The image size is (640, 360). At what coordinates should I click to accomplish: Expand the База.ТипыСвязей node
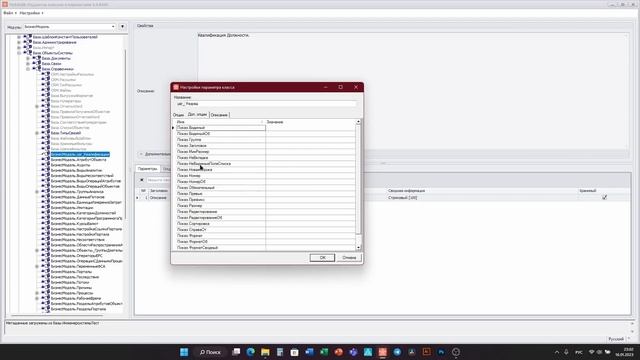coord(37,133)
